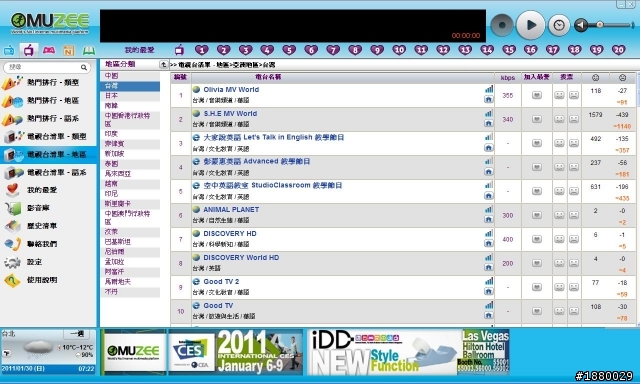Viewport: 640px width, 384px height.
Task: Add Good TV 2 to favorites
Action: click(x=537, y=288)
